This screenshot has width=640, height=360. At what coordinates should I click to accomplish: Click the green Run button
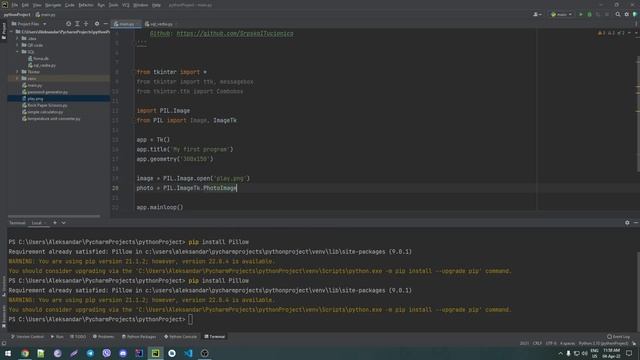click(x=581, y=14)
